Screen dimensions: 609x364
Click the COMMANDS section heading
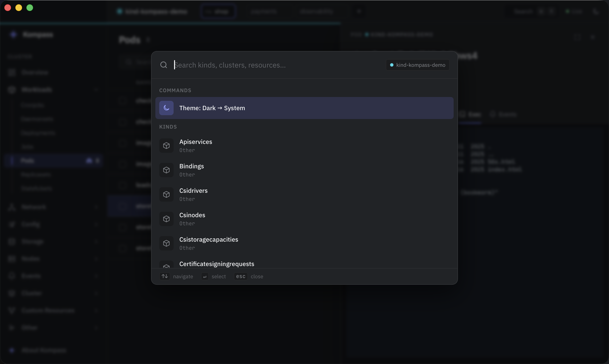click(175, 91)
